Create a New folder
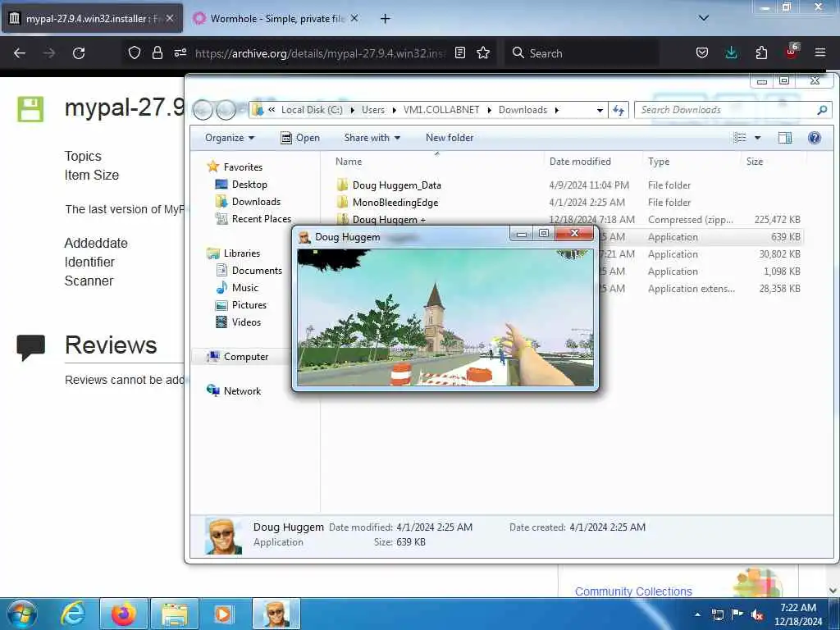The width and height of the screenshot is (840, 630). click(x=450, y=138)
